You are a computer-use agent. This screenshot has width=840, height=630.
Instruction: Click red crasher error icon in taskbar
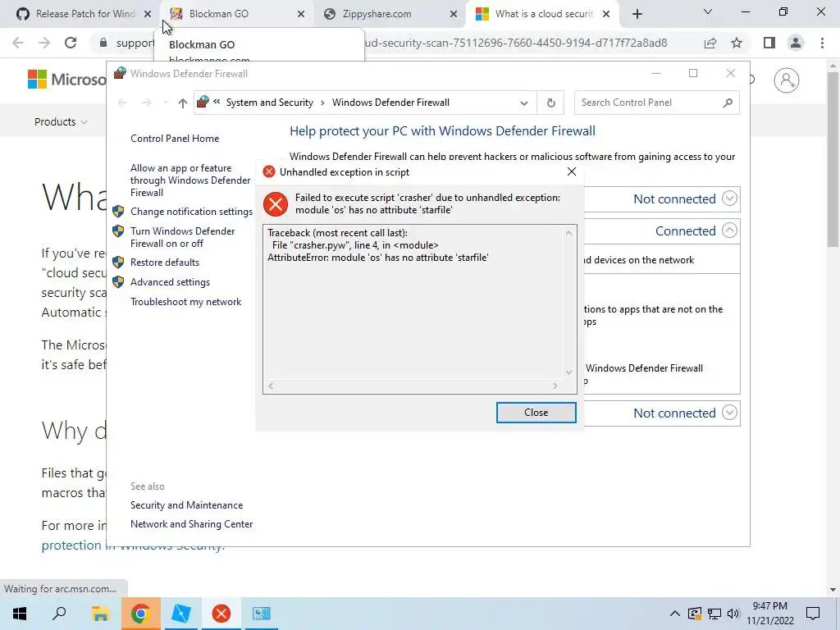click(221, 614)
